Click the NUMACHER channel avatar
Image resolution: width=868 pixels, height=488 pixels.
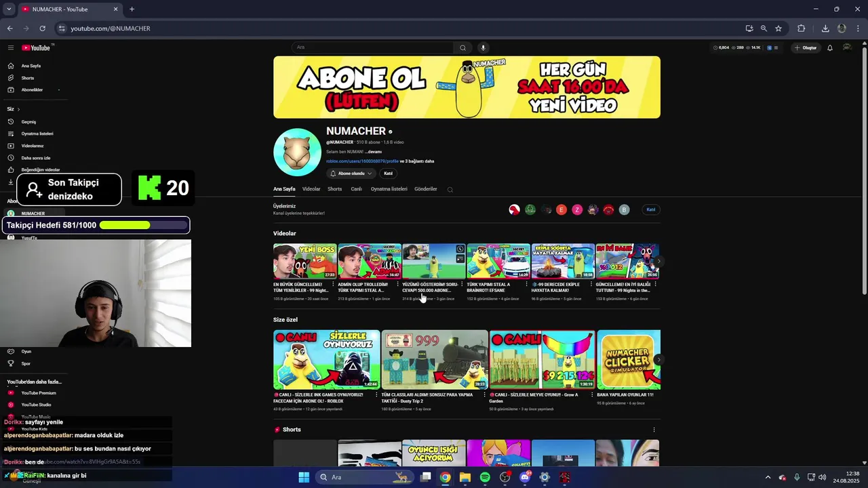pyautogui.click(x=297, y=152)
